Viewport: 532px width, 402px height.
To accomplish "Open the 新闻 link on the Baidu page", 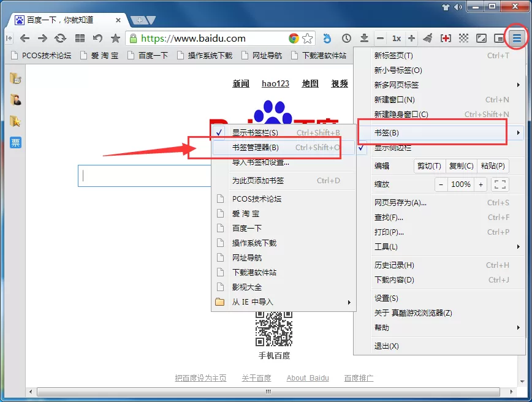I will [241, 83].
